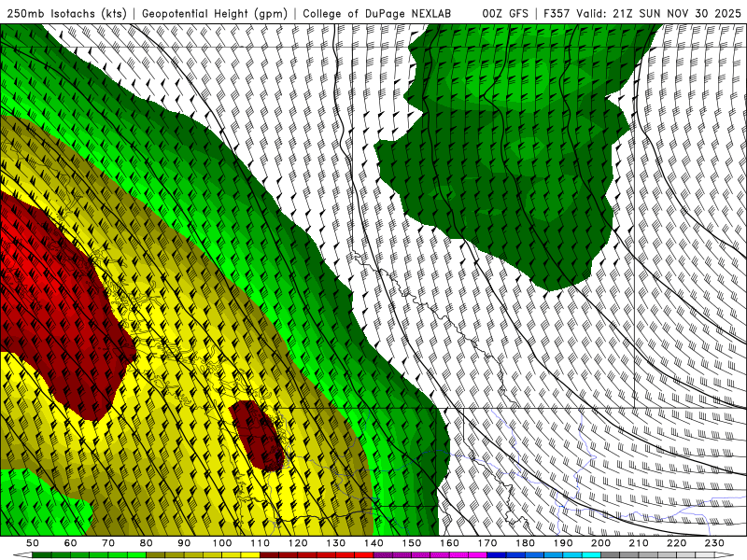Select the '100' legend value
This screenshot has width=747, height=560.
[222, 543]
